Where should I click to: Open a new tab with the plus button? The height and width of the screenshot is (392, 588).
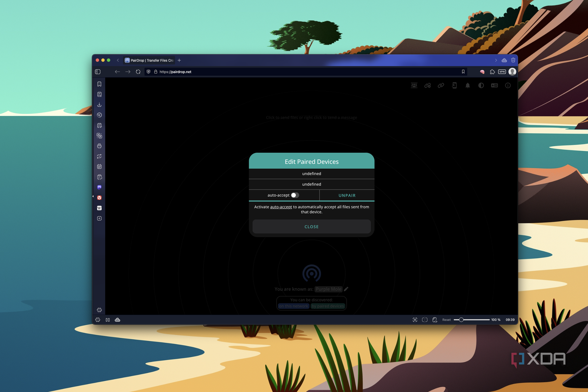point(179,60)
